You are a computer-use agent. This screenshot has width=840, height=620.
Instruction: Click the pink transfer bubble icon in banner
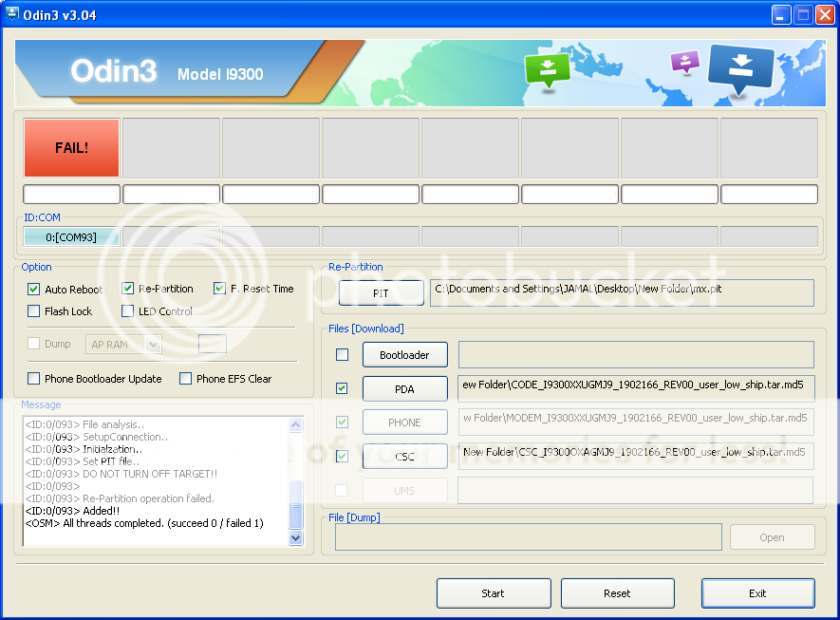[x=685, y=61]
